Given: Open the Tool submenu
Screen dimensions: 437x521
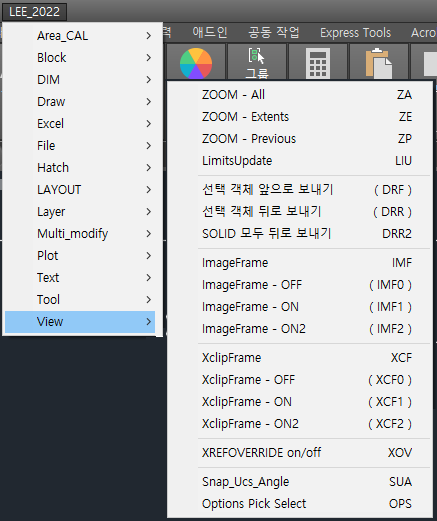Looking at the screenshot, I should coord(80,300).
